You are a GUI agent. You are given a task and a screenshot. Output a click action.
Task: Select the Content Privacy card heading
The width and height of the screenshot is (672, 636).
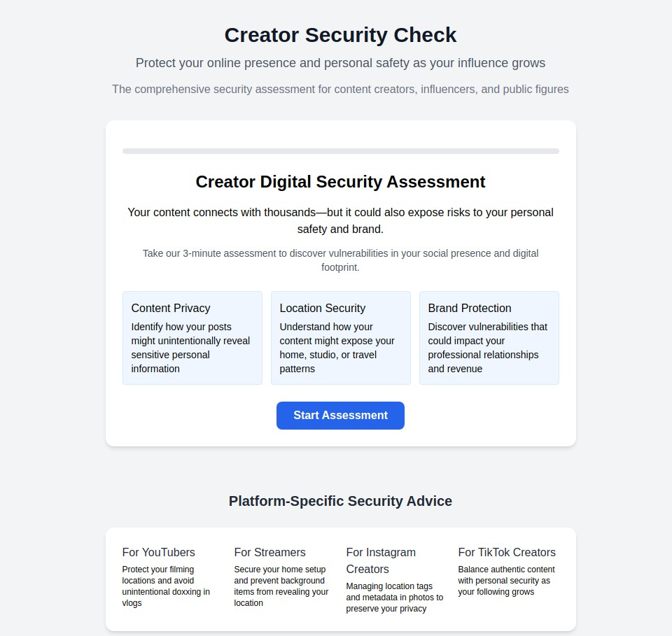coord(171,308)
